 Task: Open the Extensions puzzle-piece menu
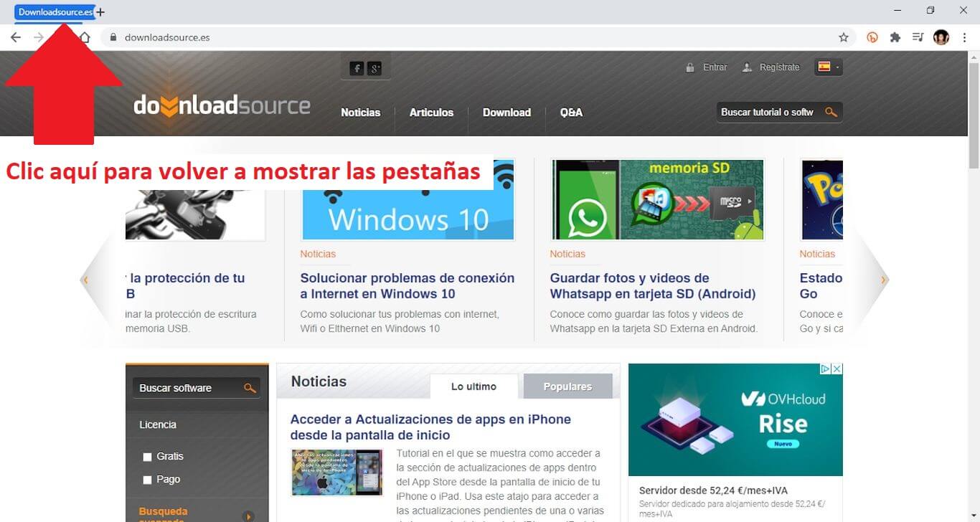pos(895,37)
